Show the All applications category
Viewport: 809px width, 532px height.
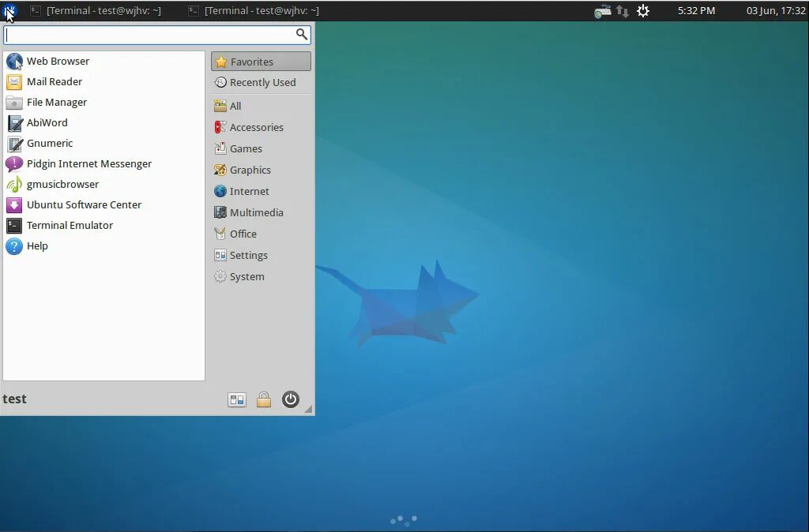tap(261, 107)
